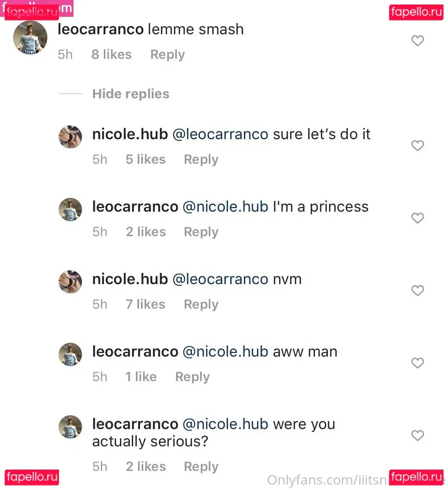
Task: Open nicole.hub username on 'sure let's do it'
Action: (130, 134)
